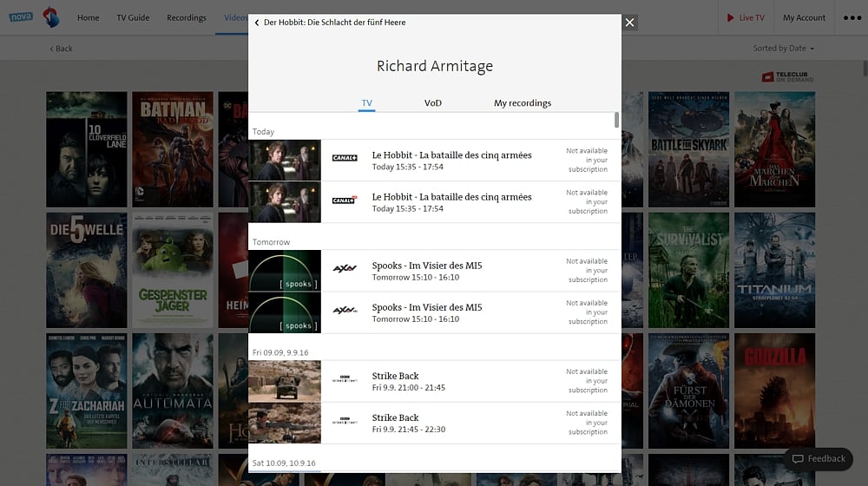Click the Live TV play icon
The height and width of the screenshot is (486, 868).
730,17
